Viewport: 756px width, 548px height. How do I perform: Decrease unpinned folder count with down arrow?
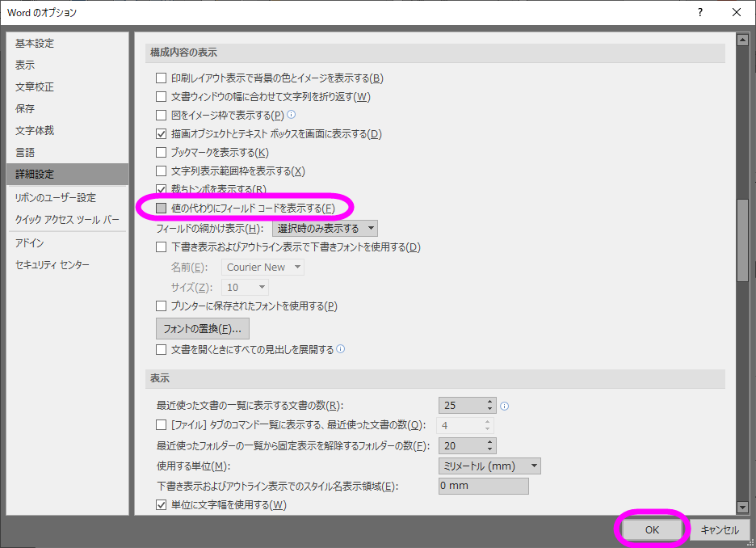click(489, 449)
